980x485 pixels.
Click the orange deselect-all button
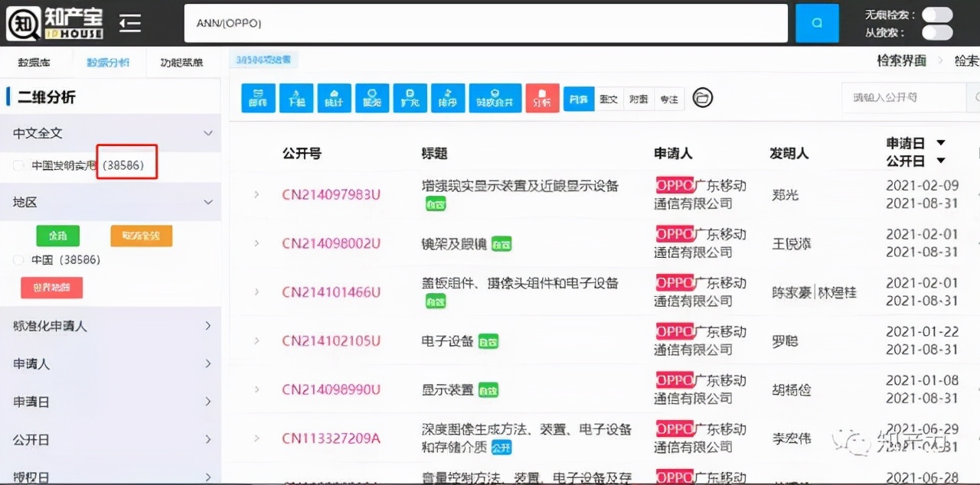141,236
